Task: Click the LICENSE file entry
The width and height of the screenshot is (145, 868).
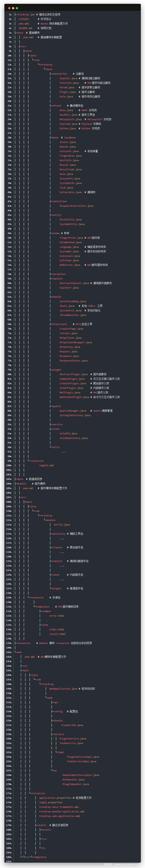Action: pyautogui.click(x=24, y=19)
